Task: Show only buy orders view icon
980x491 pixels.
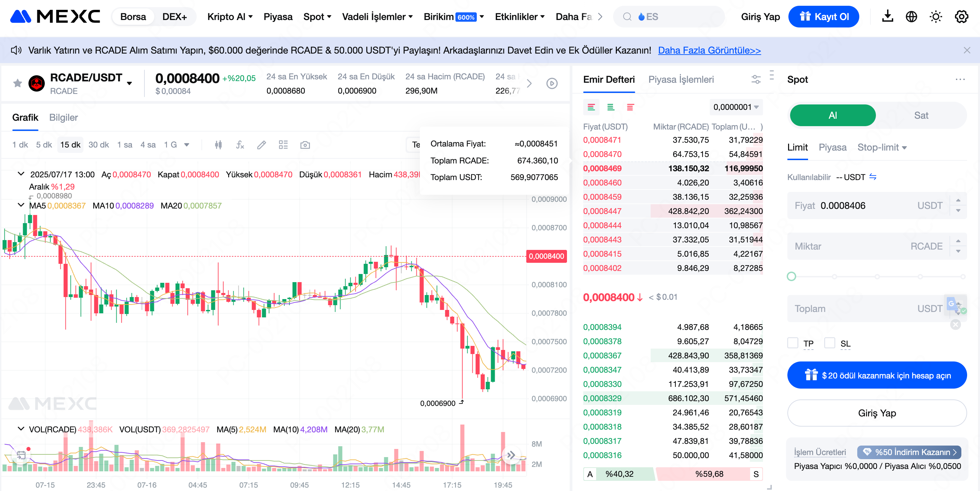Action: click(611, 107)
